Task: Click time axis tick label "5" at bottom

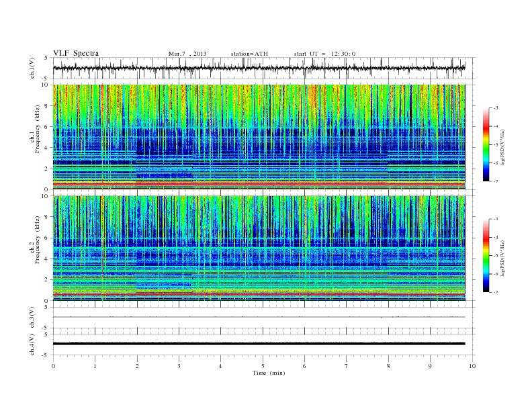Action: 263,366
